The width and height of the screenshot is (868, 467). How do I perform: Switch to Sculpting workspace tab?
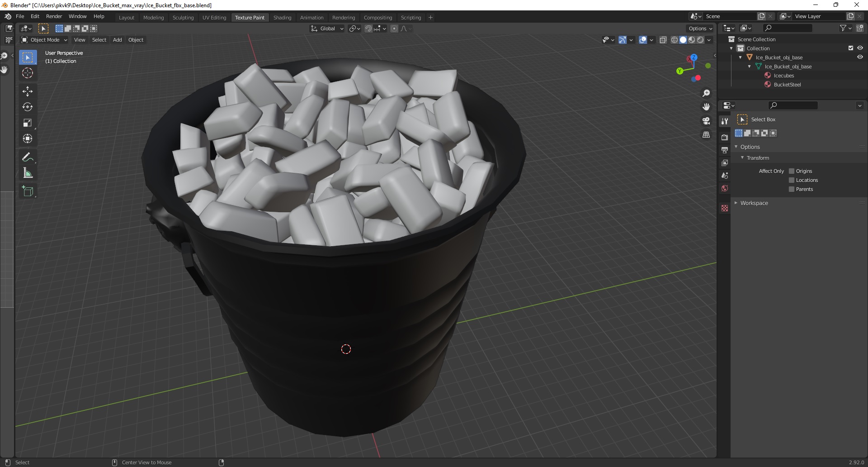tap(183, 18)
